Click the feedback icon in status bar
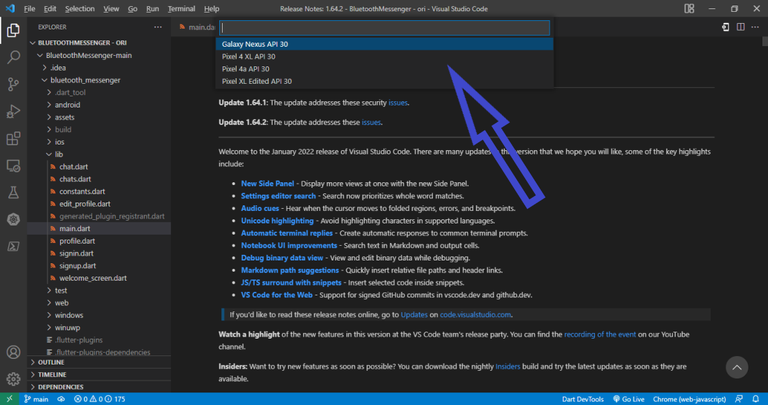Viewport: 768px width, 405px height. pyautogui.click(x=739, y=399)
